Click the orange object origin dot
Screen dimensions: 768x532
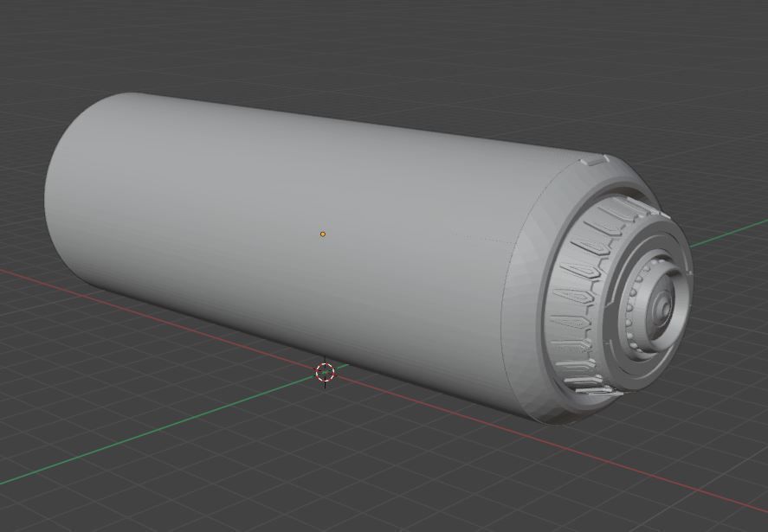322,234
